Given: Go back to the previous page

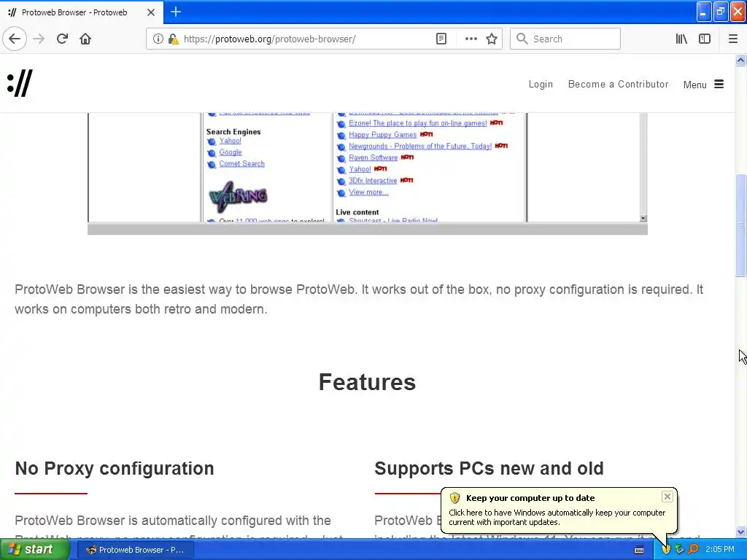Looking at the screenshot, I should click(15, 39).
